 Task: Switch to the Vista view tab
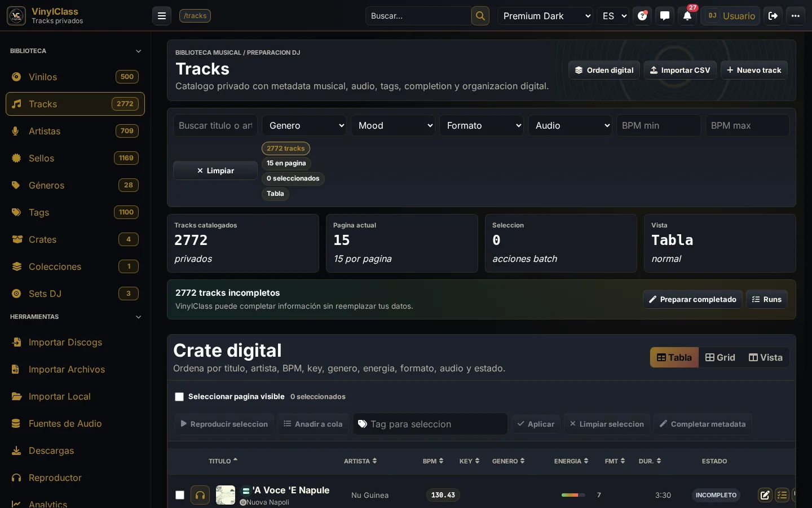tap(766, 357)
